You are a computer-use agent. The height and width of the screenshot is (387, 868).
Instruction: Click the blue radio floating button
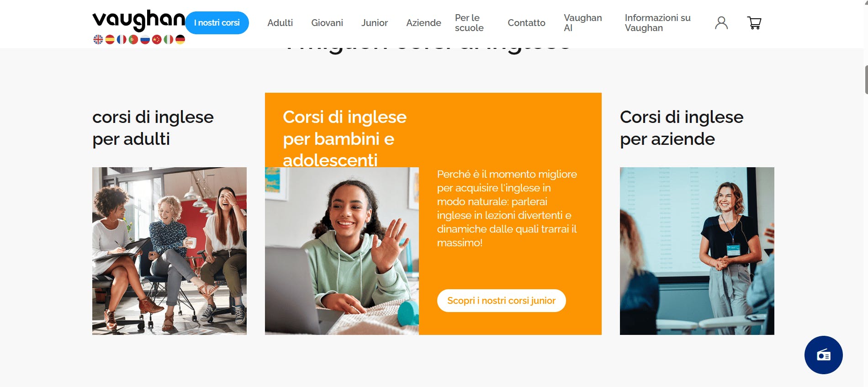pos(823,355)
